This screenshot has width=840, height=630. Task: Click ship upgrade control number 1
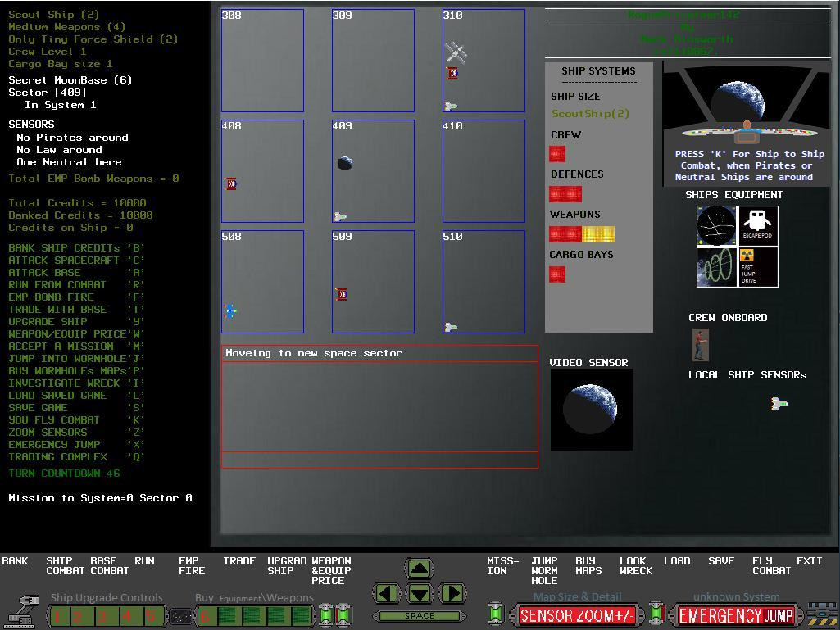click(x=58, y=616)
